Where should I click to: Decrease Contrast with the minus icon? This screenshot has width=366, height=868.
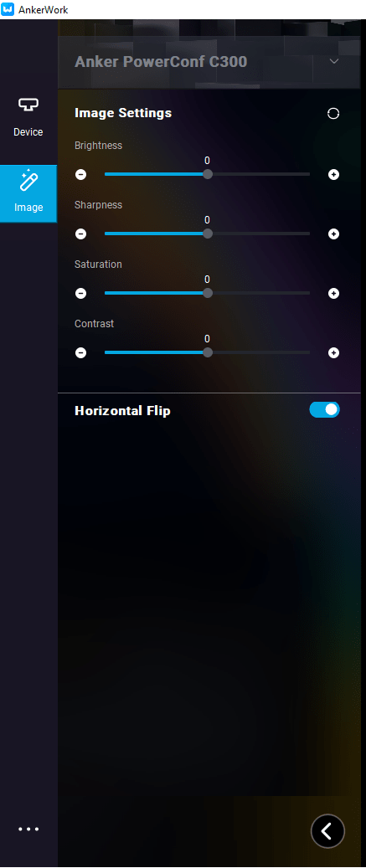81,352
